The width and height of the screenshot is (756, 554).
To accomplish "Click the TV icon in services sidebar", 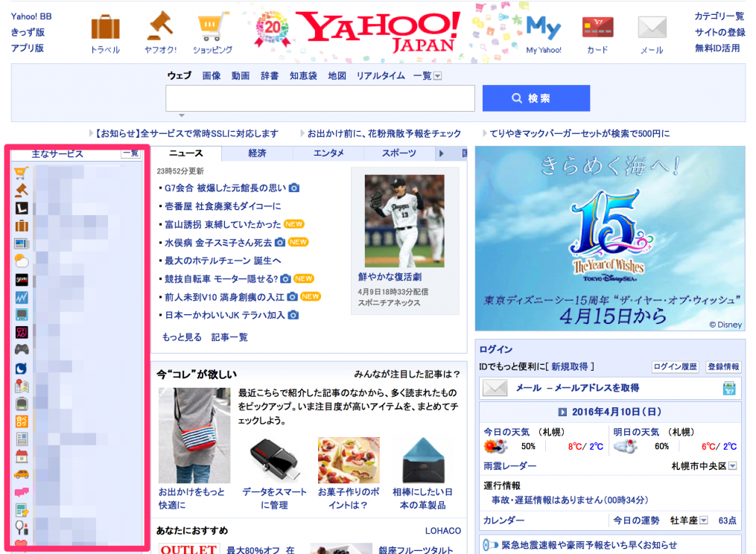I will [x=21, y=315].
